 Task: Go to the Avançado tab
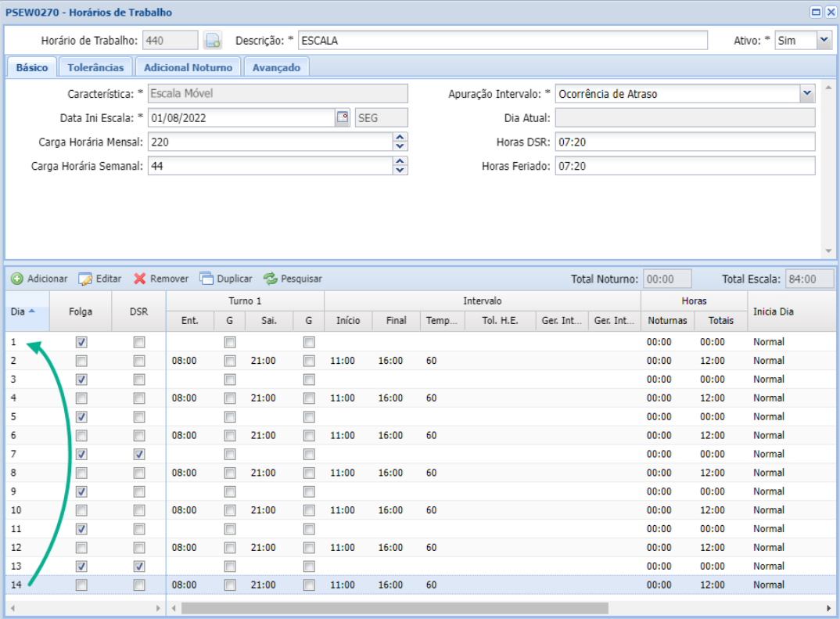point(276,67)
